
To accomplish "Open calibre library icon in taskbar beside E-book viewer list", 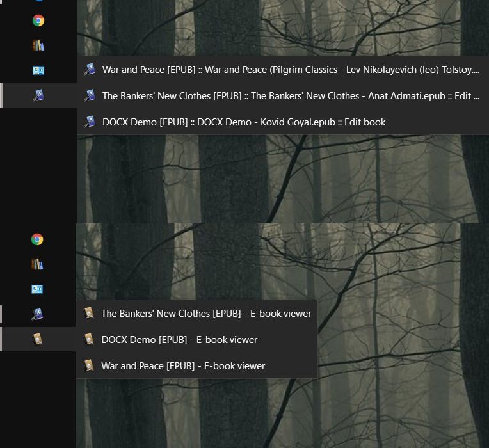I will click(x=37, y=264).
